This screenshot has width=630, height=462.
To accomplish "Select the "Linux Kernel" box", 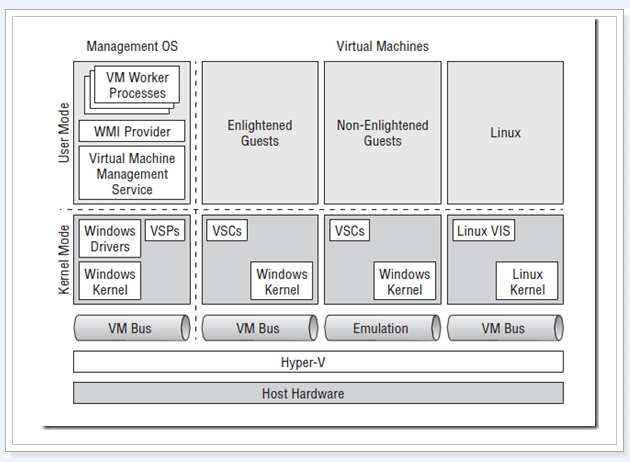I will [x=527, y=281].
